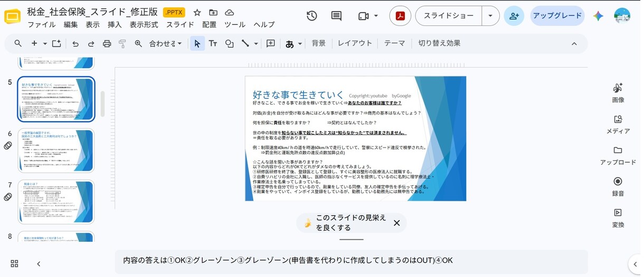Click the video call camera icon
Image resolution: width=644 pixels, height=277 pixels.
[x=363, y=16]
